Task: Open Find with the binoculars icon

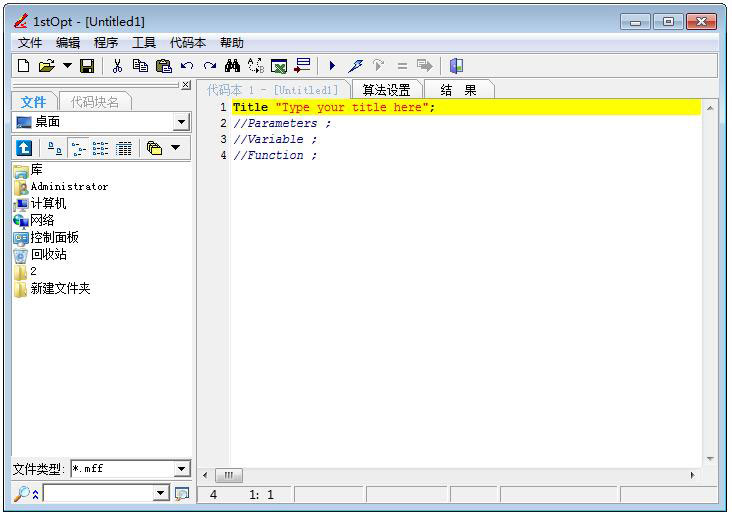Action: (232, 66)
